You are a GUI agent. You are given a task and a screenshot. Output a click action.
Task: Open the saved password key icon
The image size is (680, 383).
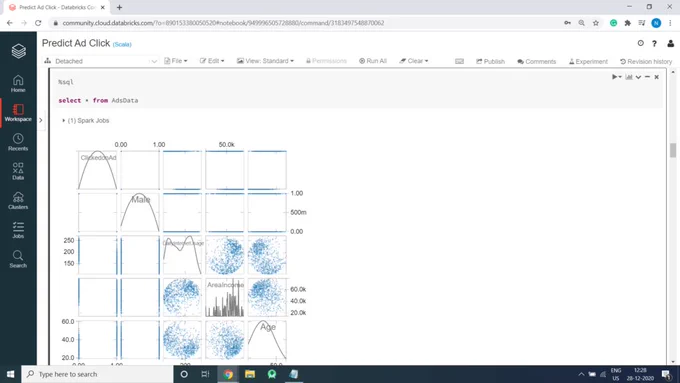[567, 23]
